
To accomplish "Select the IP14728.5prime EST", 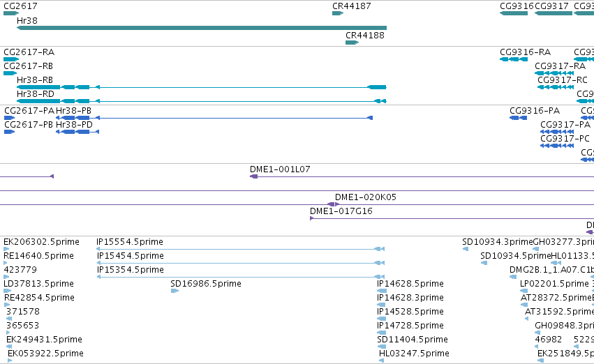I will (x=382, y=333).
